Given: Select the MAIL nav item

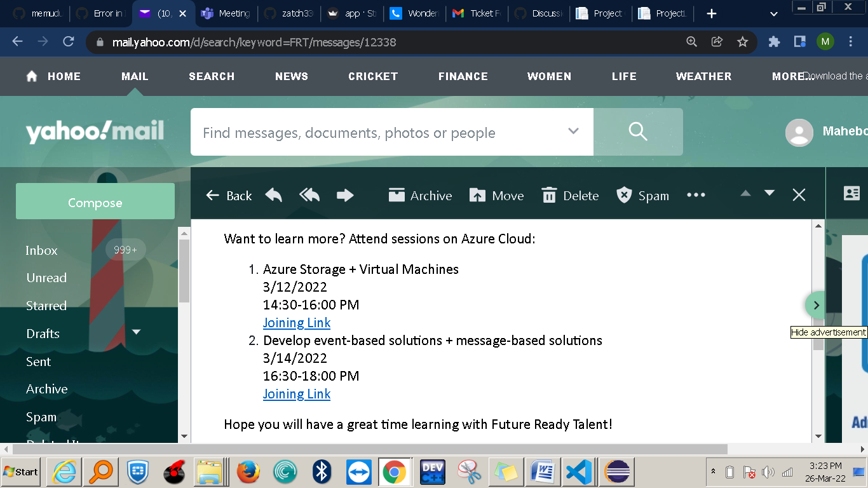Looking at the screenshot, I should point(135,76).
